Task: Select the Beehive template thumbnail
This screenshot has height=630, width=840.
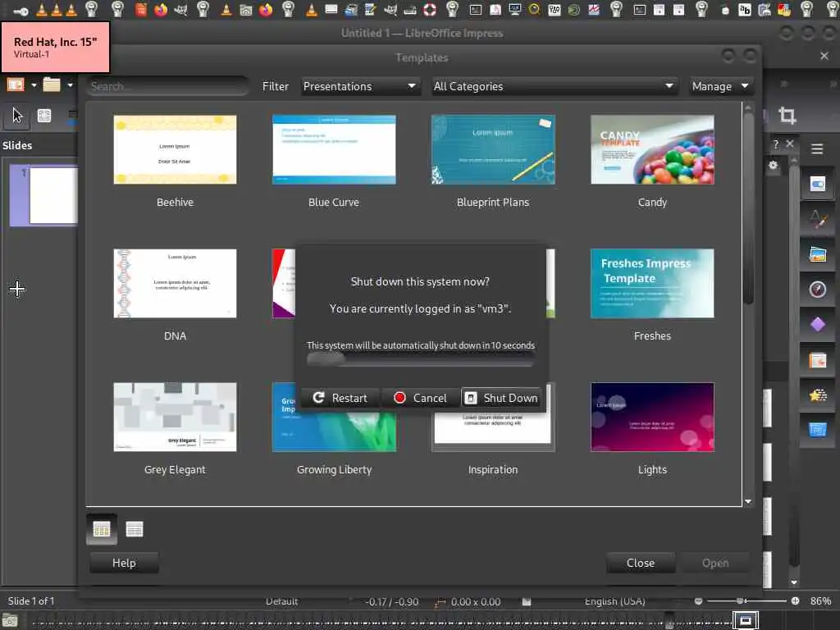Action: tap(175, 149)
